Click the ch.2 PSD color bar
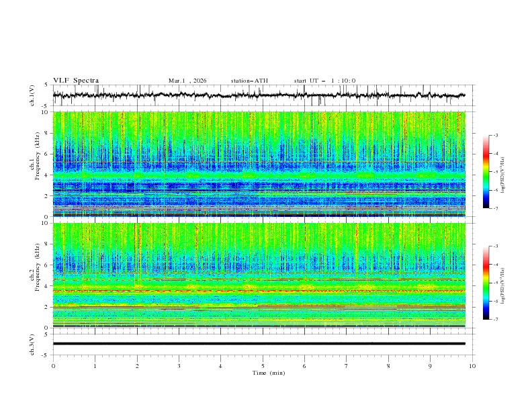The height and width of the screenshot is (411, 532). 486,283
